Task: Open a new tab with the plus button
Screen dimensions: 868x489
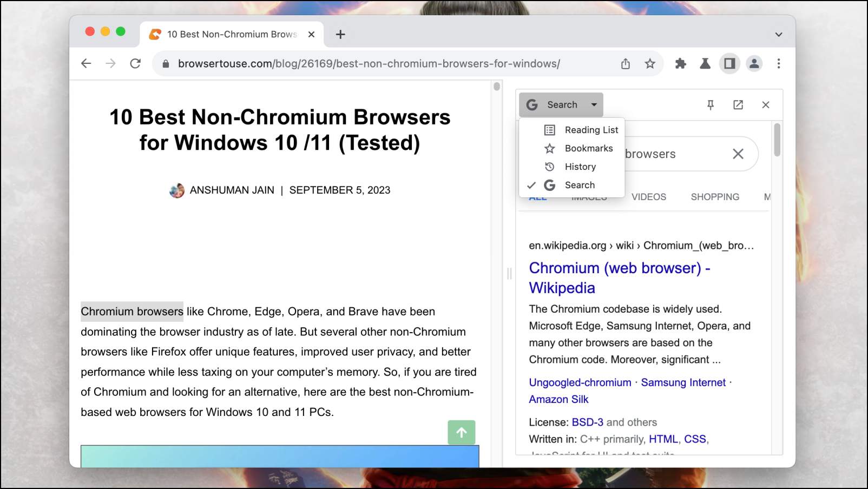Action: coord(340,35)
